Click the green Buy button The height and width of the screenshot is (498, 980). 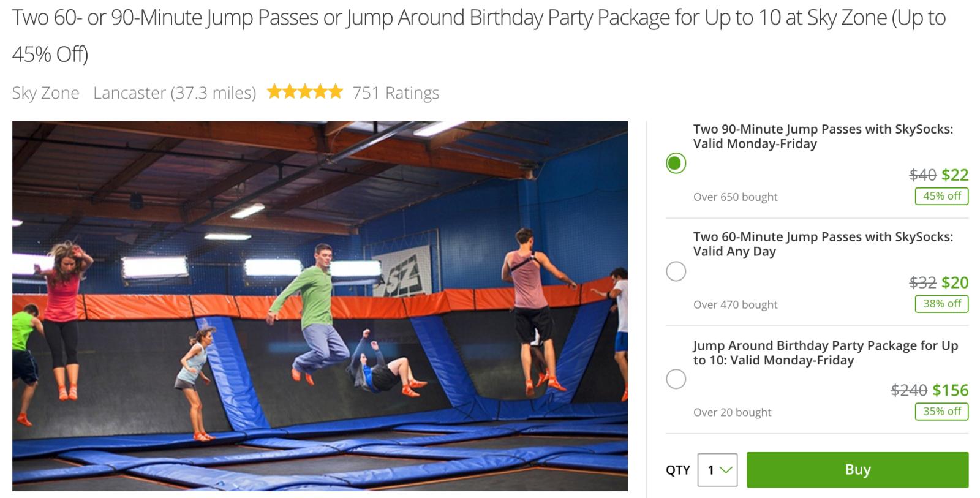(x=857, y=470)
